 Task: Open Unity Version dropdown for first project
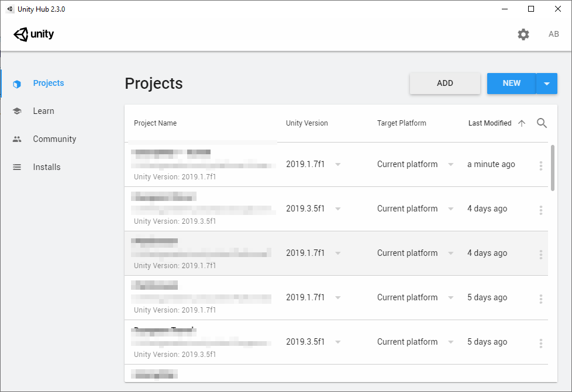click(x=338, y=165)
